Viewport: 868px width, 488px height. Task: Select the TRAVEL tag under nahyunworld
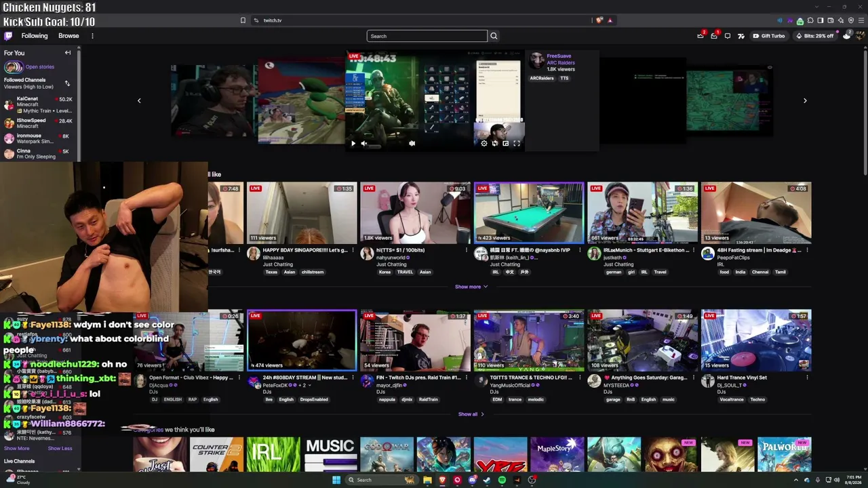[406, 272]
